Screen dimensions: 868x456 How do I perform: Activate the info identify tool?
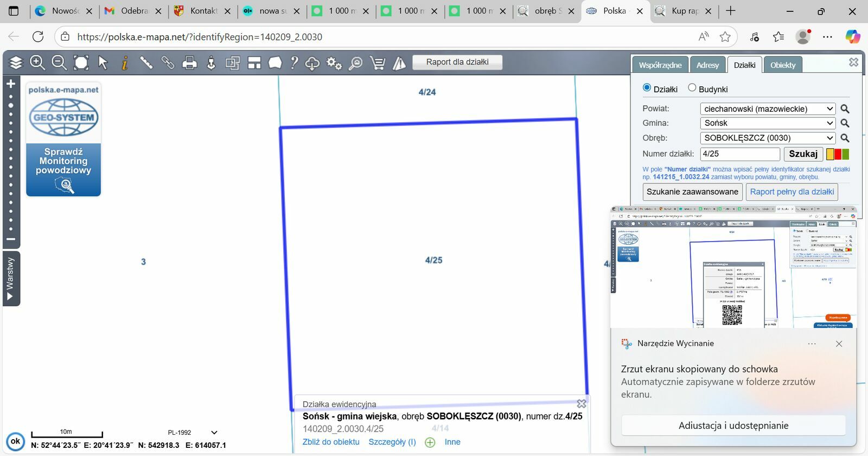click(x=125, y=63)
